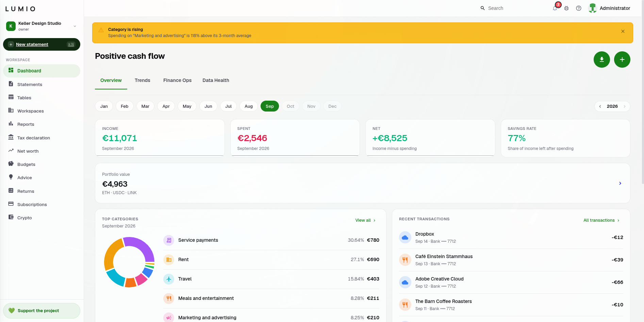Image resolution: width=644 pixels, height=322 pixels.
Task: Open Budgets in the sidebar
Action: (x=42, y=164)
